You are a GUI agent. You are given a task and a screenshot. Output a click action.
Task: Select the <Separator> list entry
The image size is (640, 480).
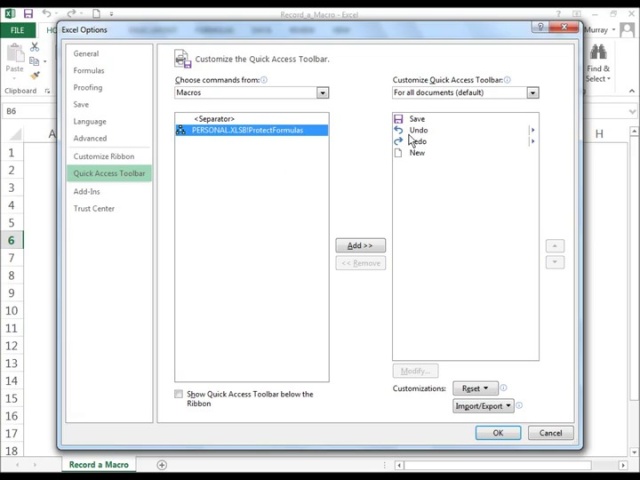251,119
